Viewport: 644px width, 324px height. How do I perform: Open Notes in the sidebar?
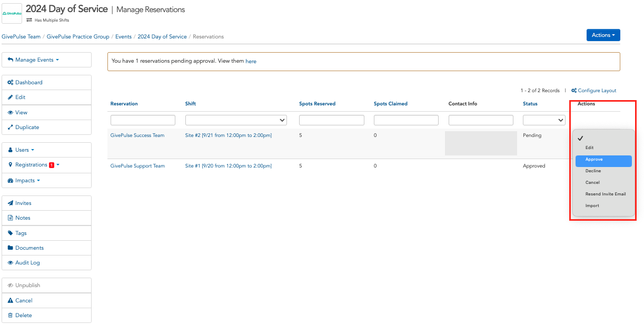[x=46, y=218]
